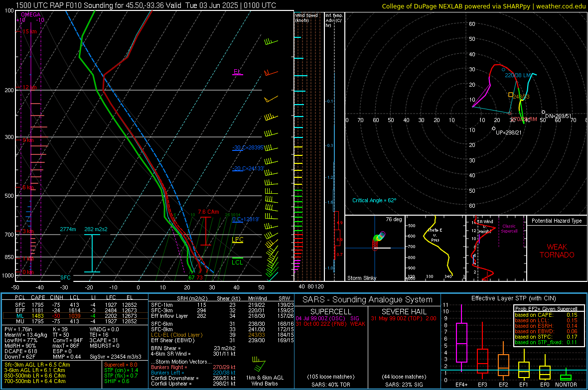Click the UP=298/21 marker on the hodograph

coord(494,129)
